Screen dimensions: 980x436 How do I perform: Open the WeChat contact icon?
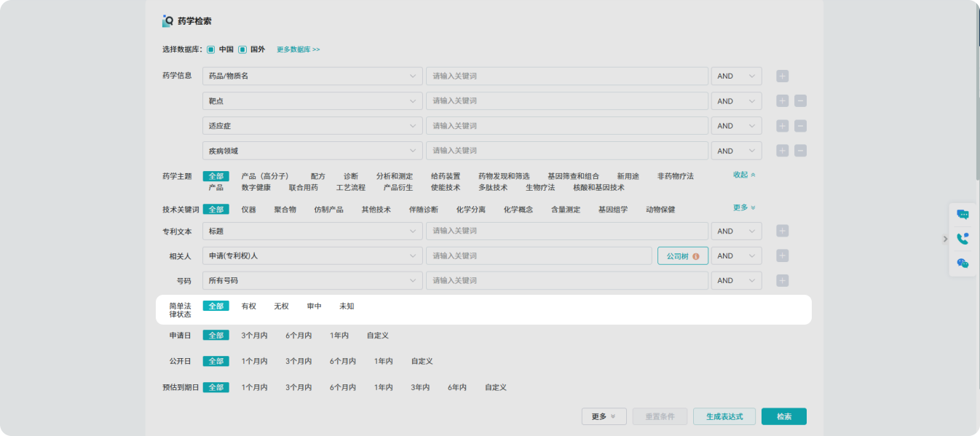tap(963, 263)
